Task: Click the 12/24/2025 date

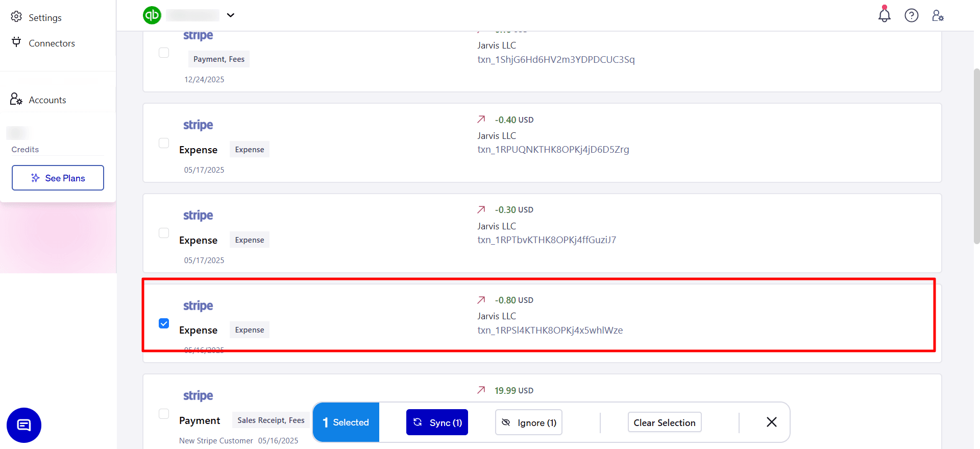Action: pyautogui.click(x=204, y=80)
